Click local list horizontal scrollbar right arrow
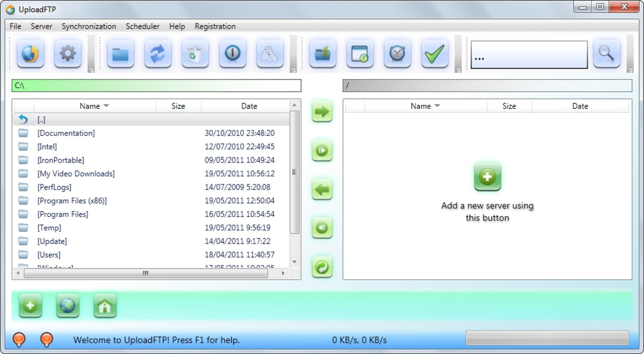Image resolution: width=644 pixels, height=354 pixels. point(283,273)
